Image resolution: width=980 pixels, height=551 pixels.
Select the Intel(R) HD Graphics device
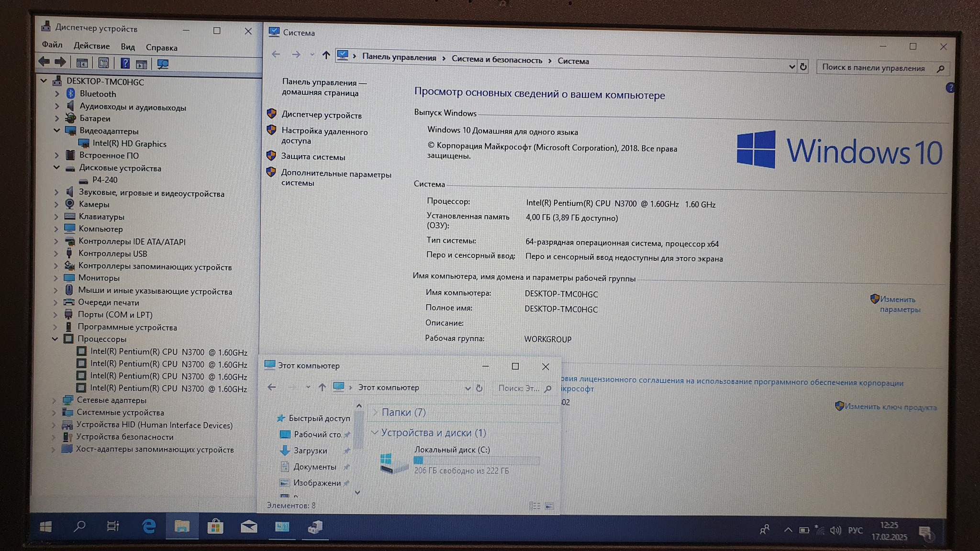(129, 143)
